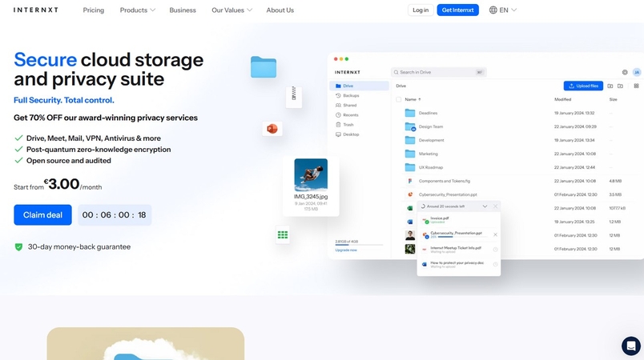Click the Get Internxt button
Screen dimensions: 644x360
[457, 10]
